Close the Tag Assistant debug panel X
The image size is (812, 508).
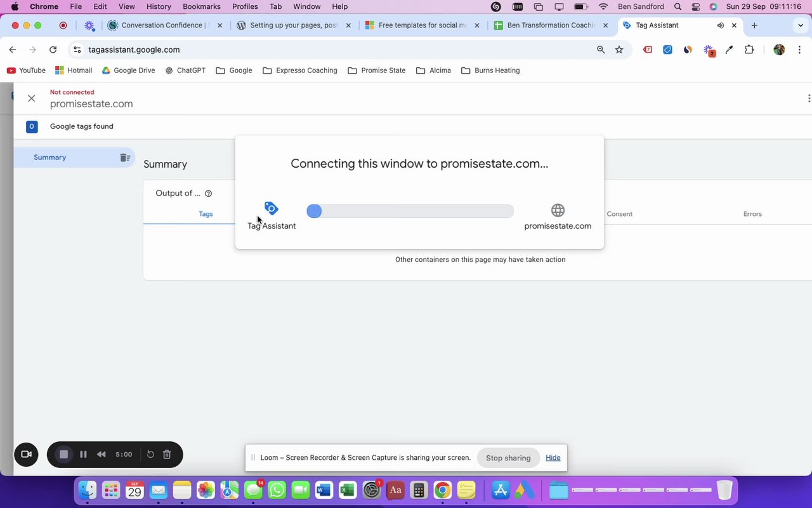pos(31,98)
